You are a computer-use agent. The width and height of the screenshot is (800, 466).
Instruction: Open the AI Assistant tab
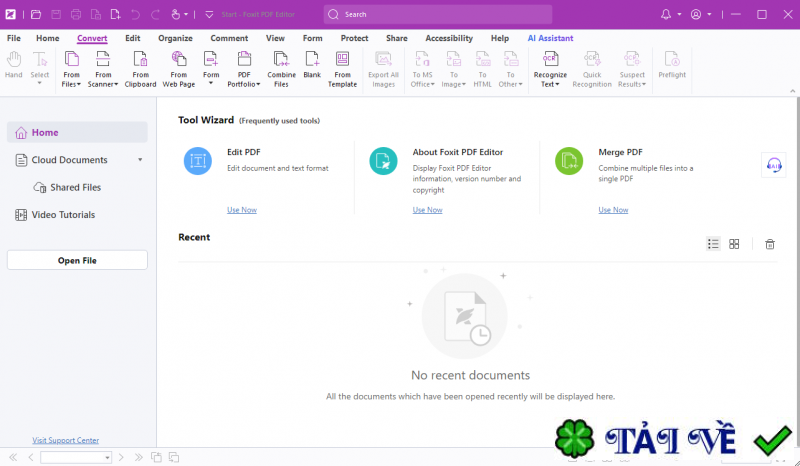coord(550,38)
